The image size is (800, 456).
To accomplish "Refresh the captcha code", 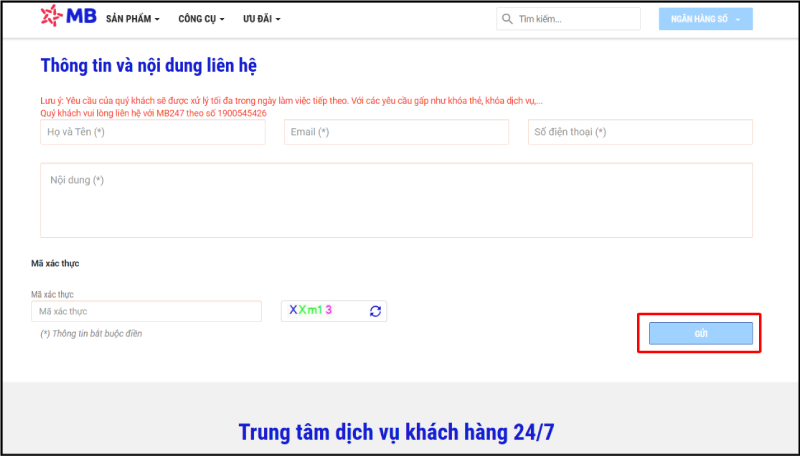I will click(x=375, y=311).
